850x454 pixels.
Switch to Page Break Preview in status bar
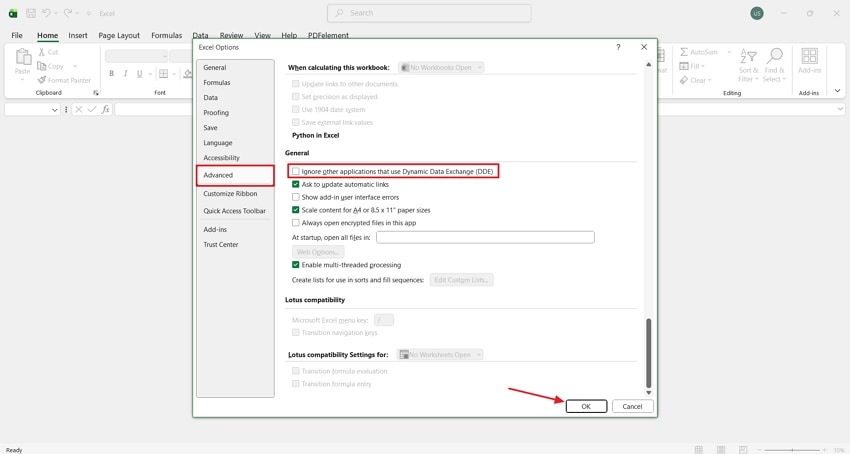[743, 450]
